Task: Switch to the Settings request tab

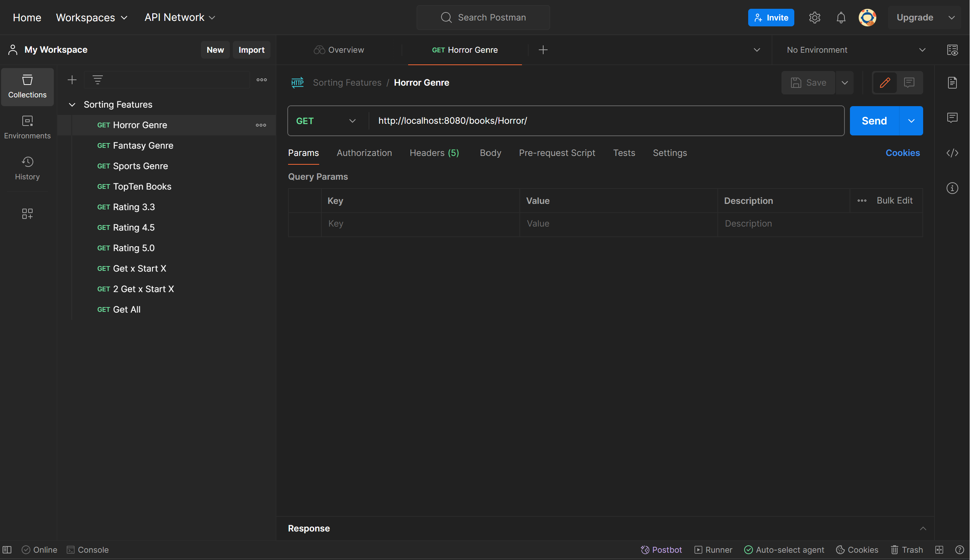Action: (669, 153)
